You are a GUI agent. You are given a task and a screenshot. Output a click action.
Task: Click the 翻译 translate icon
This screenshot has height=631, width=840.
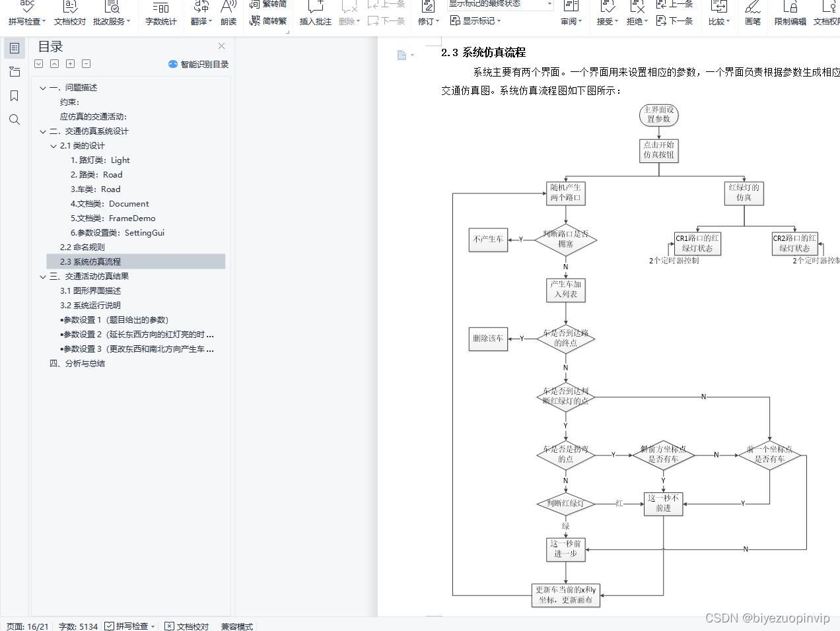point(201,7)
